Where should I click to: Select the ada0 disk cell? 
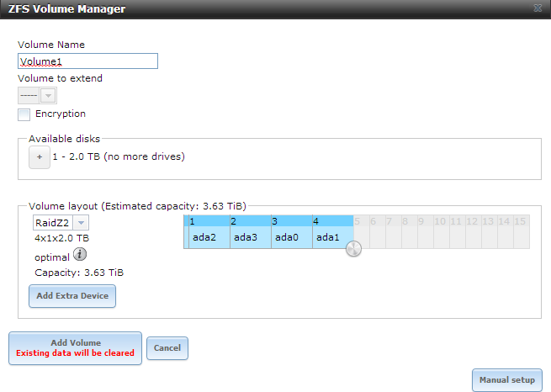292,237
